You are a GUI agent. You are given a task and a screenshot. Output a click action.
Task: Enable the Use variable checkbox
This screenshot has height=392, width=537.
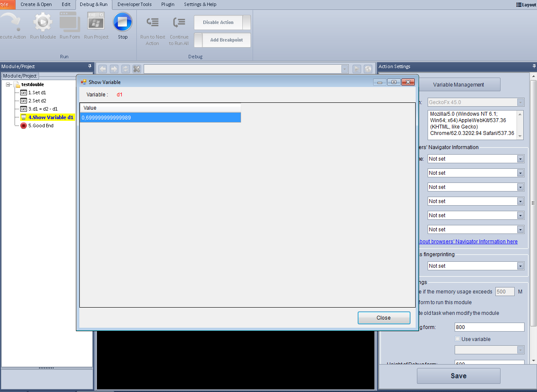[458, 339]
